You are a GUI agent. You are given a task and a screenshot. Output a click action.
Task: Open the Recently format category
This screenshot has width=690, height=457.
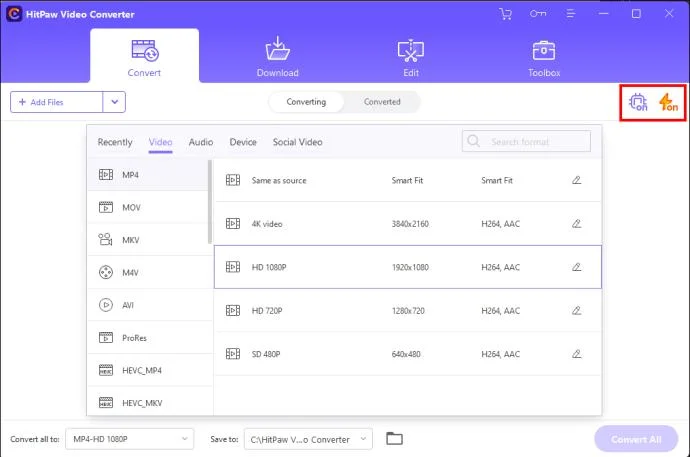pyautogui.click(x=115, y=142)
